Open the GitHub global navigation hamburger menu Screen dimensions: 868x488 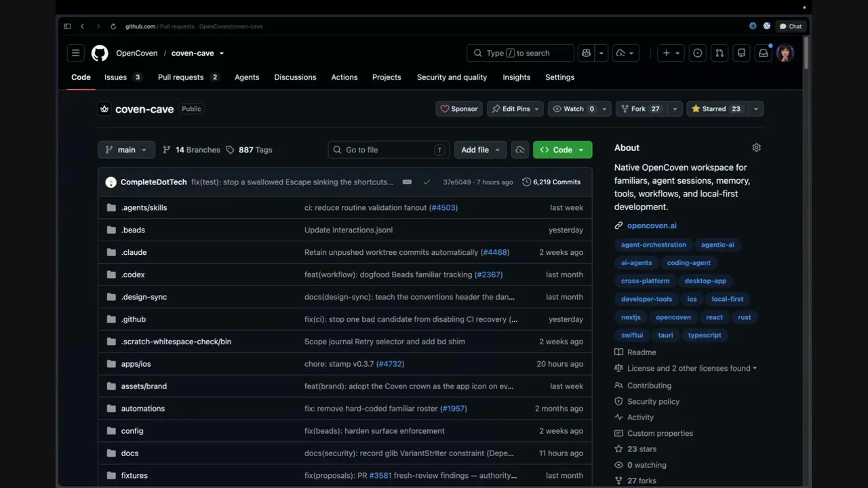point(76,53)
